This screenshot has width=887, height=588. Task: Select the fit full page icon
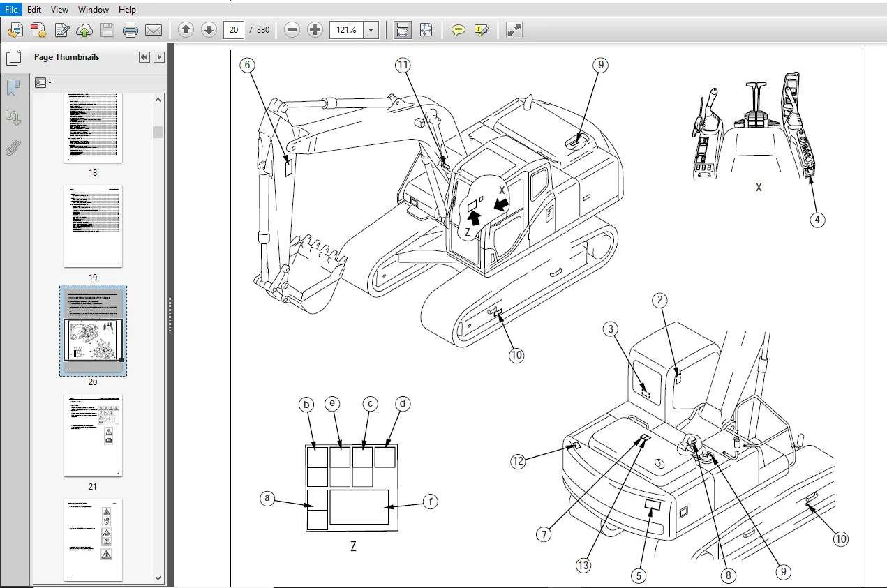426,30
